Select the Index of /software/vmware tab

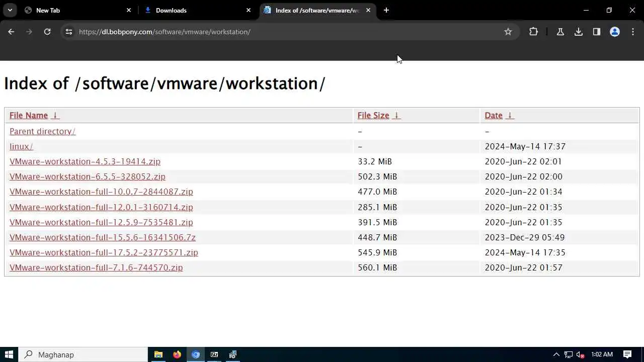tap(317, 10)
